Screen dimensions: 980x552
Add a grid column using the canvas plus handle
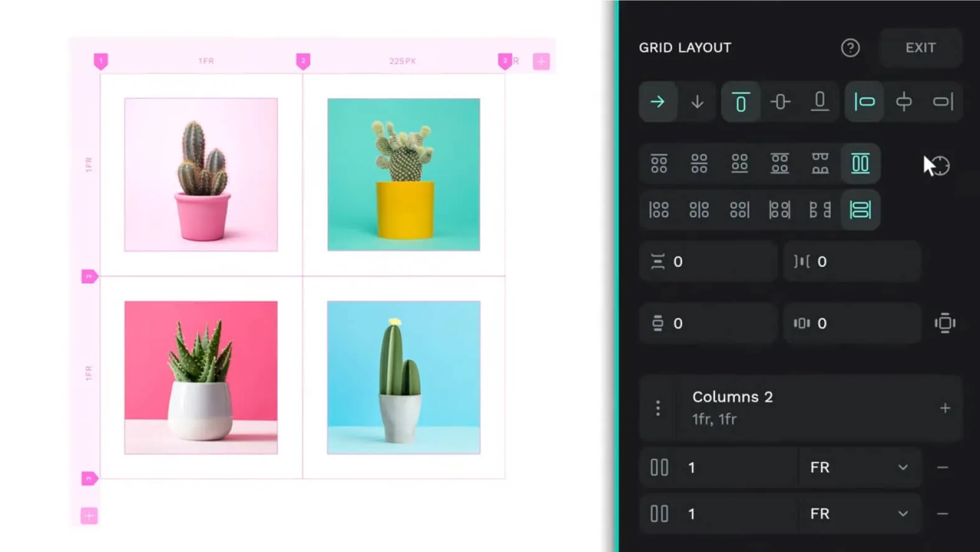(x=541, y=62)
